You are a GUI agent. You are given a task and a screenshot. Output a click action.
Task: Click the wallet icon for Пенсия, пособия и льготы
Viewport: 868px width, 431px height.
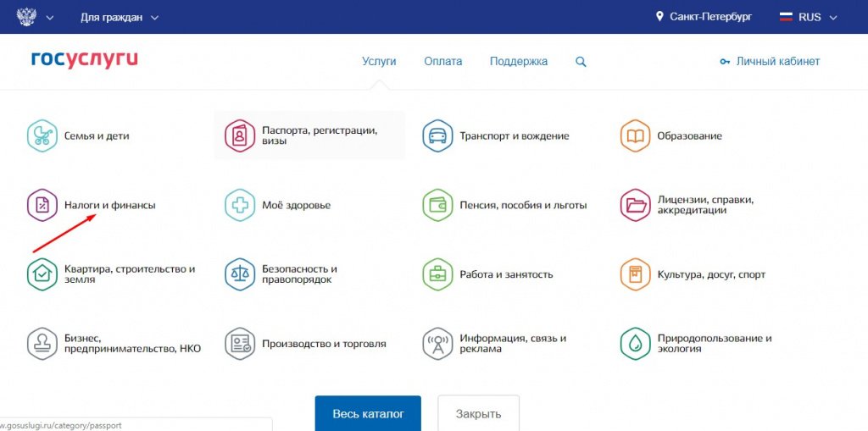pyautogui.click(x=437, y=205)
